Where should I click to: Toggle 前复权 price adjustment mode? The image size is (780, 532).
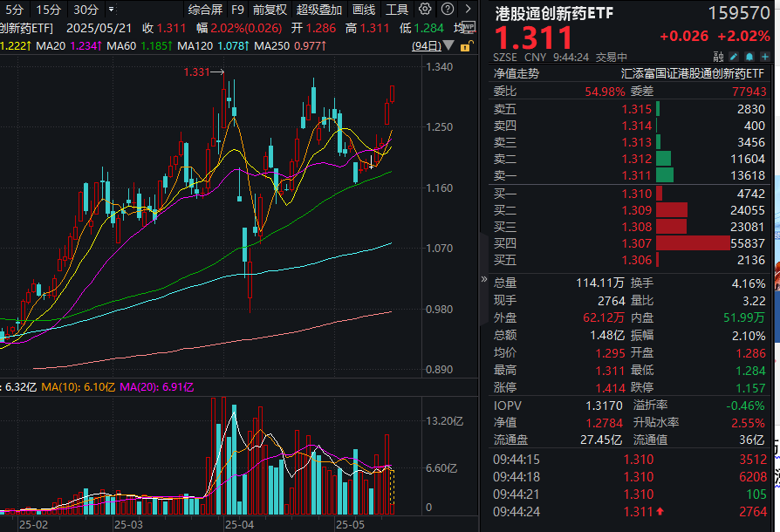(268, 11)
